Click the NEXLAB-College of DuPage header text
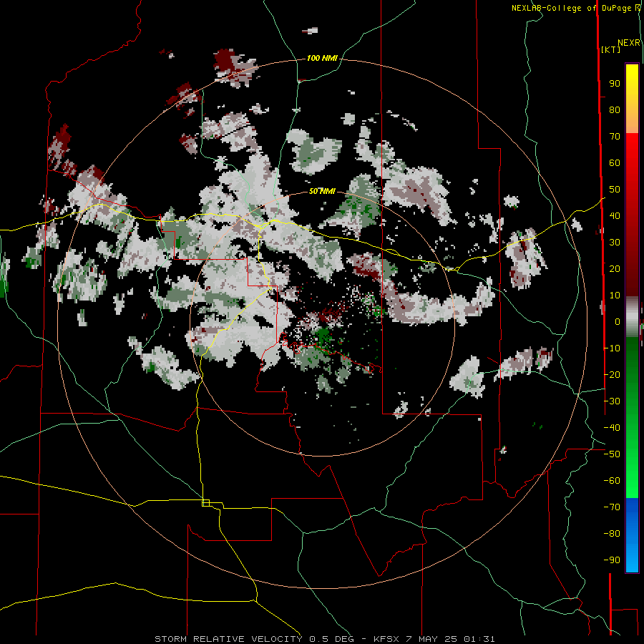The height and width of the screenshot is (644, 644). (x=576, y=8)
